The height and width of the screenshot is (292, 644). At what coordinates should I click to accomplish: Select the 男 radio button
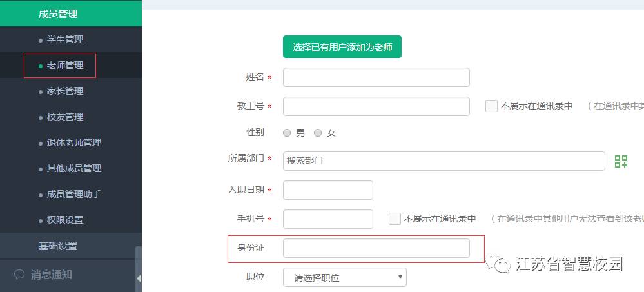(287, 133)
